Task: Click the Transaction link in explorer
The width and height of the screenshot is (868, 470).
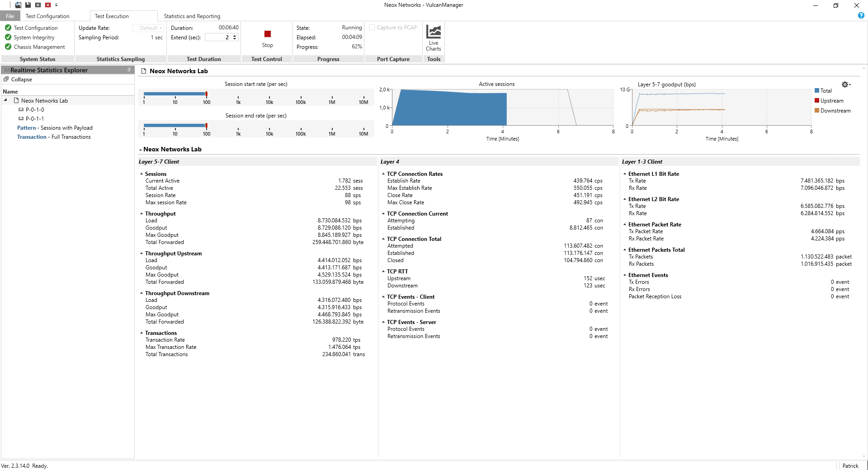Action: point(32,137)
